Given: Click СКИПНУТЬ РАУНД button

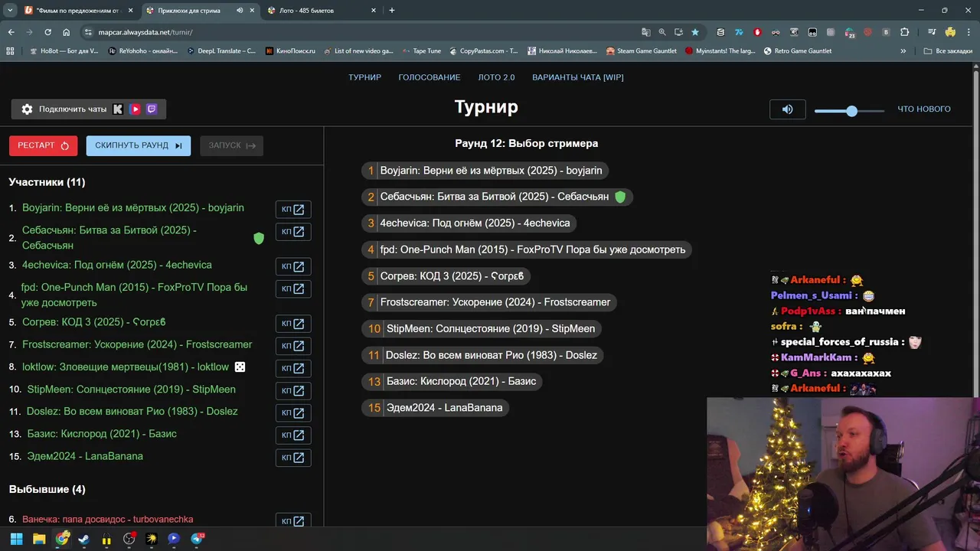Looking at the screenshot, I should (x=139, y=145).
